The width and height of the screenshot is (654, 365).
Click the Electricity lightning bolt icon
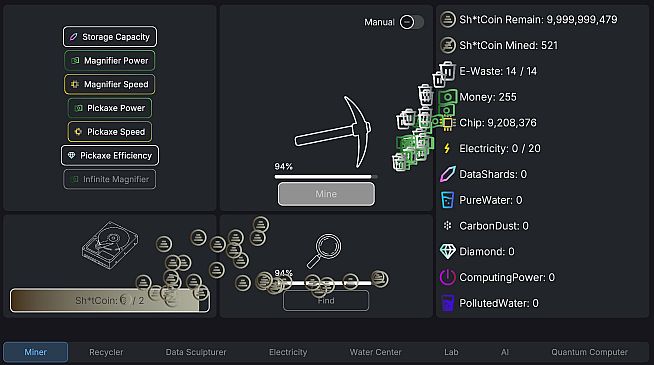tap(447, 149)
